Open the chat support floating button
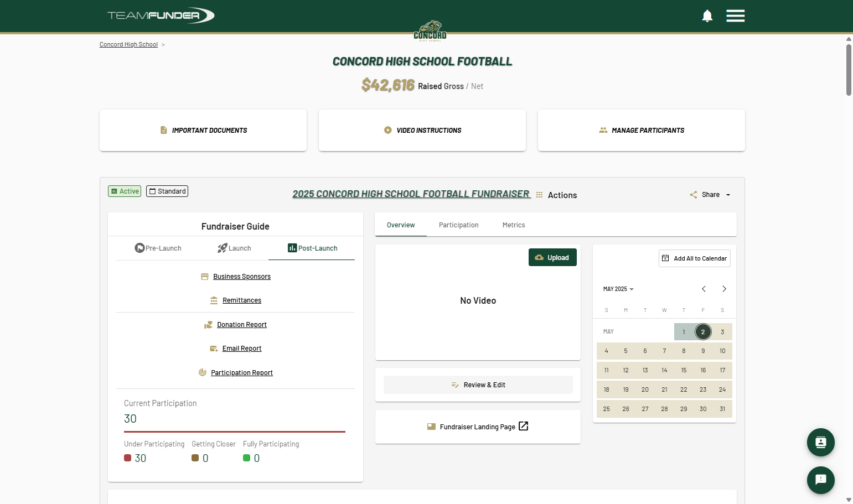 tap(820, 480)
